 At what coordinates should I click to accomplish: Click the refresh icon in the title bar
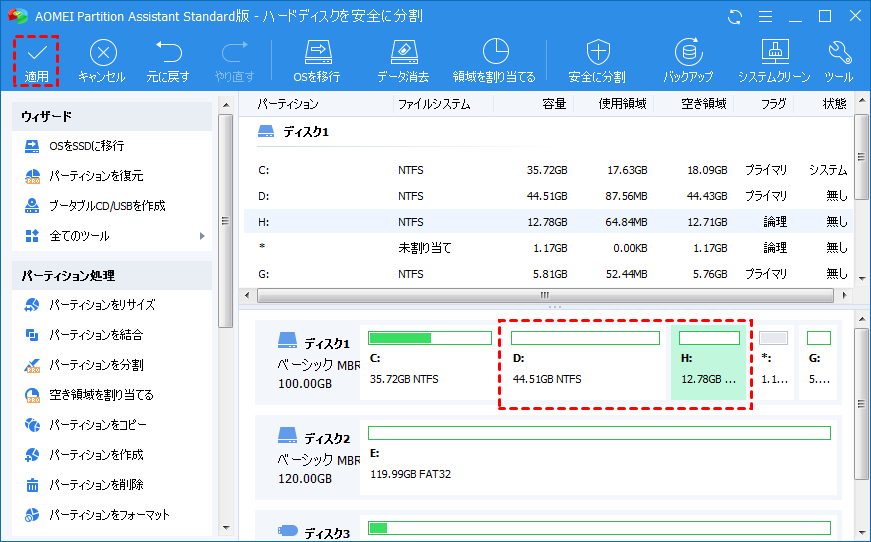[x=734, y=17]
